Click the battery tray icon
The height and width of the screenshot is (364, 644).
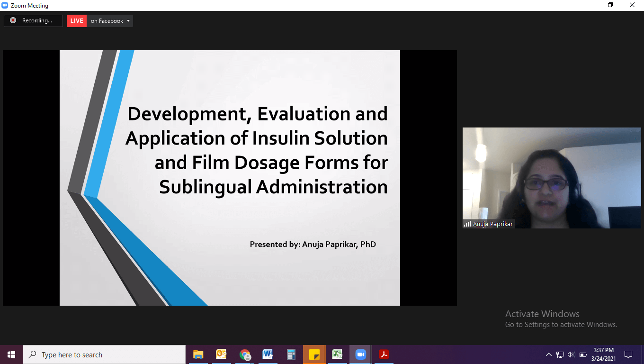click(x=583, y=355)
